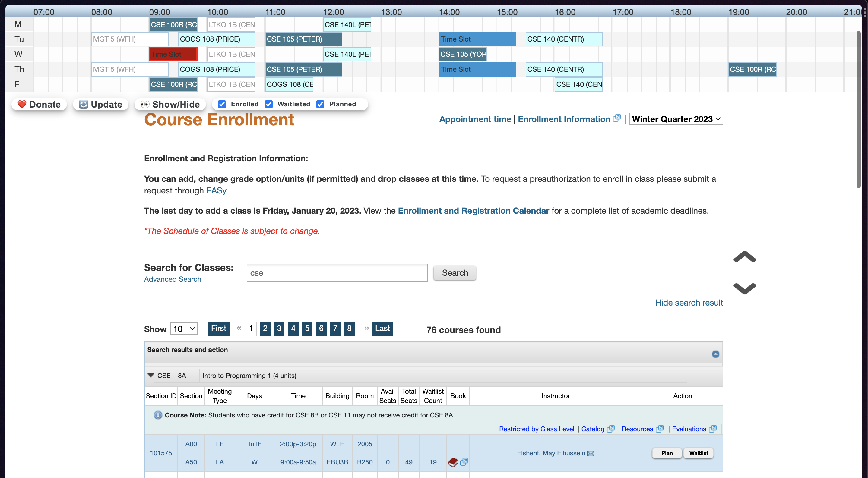Image resolution: width=868 pixels, height=478 pixels.
Task: Open the Advanced Search link
Action: [172, 279]
